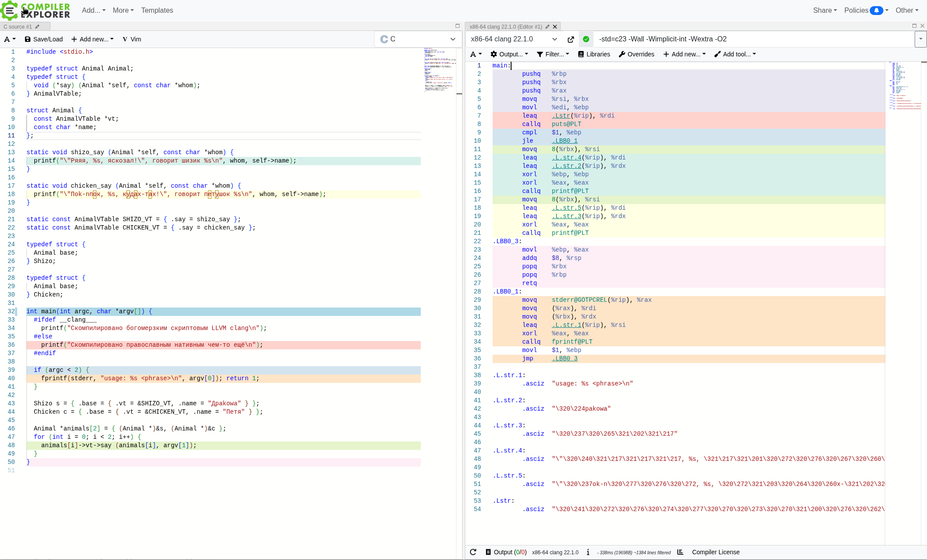Open Output (0/0) panel
This screenshot has width=927, height=560.
(x=505, y=552)
